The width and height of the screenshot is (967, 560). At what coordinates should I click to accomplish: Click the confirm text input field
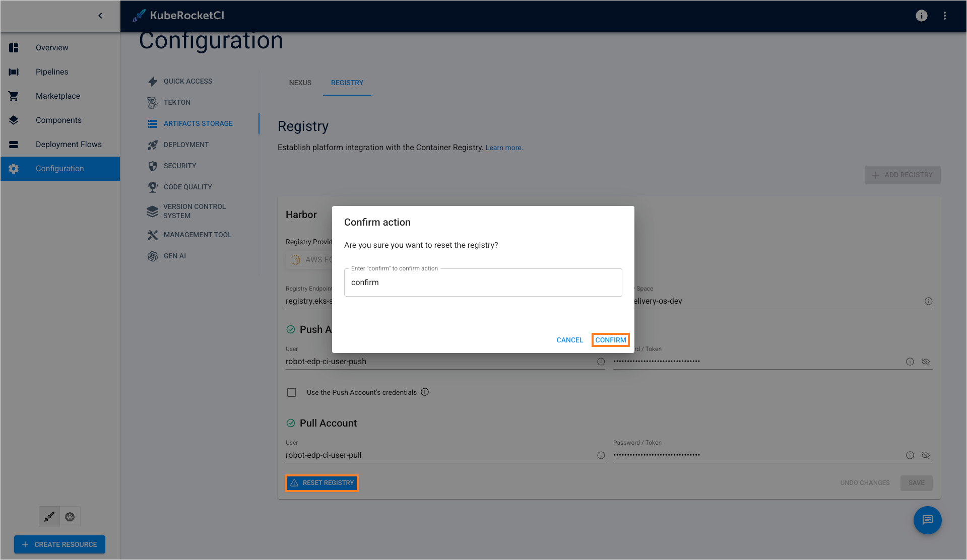pos(482,282)
